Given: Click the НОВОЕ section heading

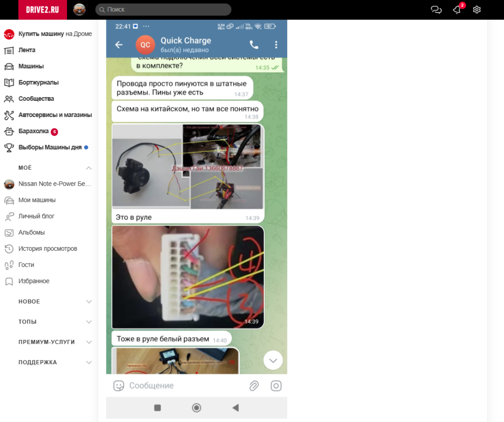Looking at the screenshot, I should [29, 301].
